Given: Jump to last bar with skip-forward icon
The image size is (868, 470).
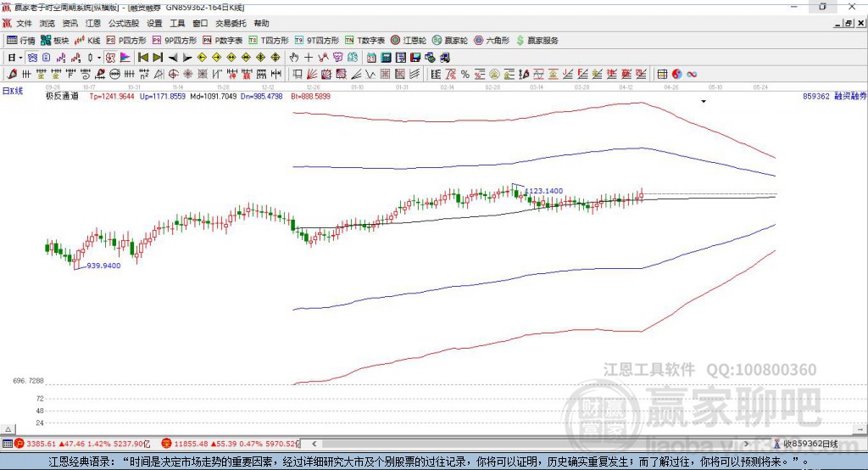Looking at the screenshot, I should pos(158,58).
